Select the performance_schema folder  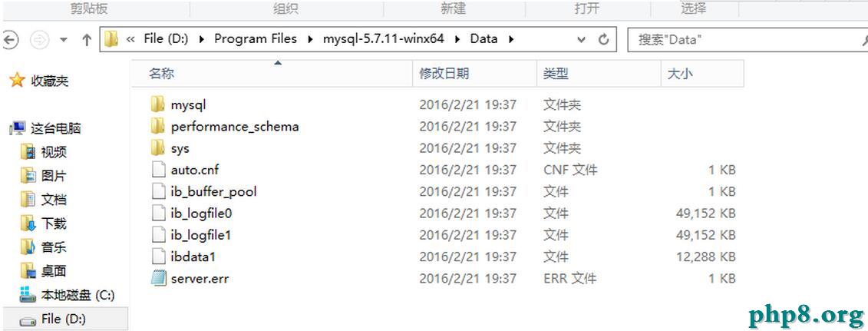[235, 126]
